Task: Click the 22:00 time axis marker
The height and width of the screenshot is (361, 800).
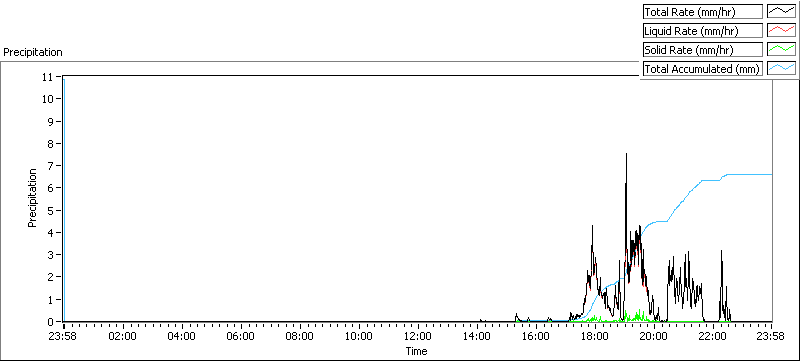Action: pos(713,337)
